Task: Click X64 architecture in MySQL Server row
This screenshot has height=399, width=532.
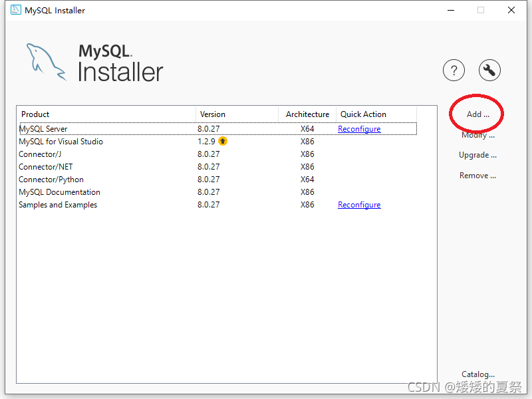Action: pos(307,129)
